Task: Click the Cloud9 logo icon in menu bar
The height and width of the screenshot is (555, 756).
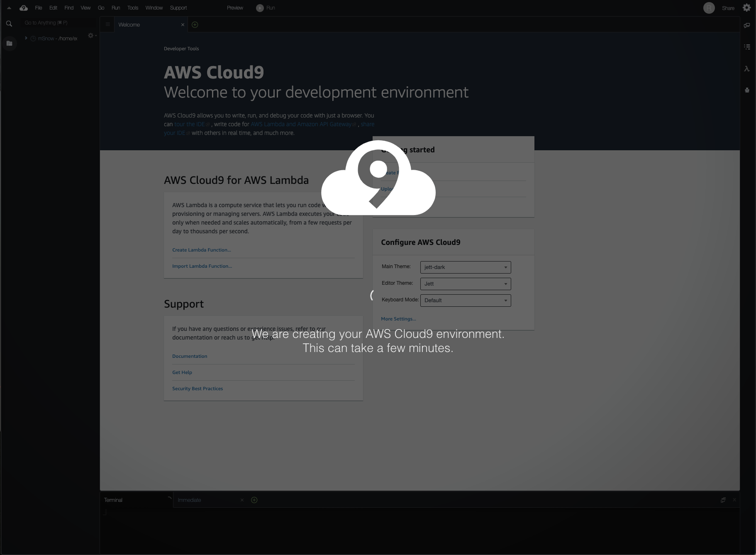Action: click(24, 8)
